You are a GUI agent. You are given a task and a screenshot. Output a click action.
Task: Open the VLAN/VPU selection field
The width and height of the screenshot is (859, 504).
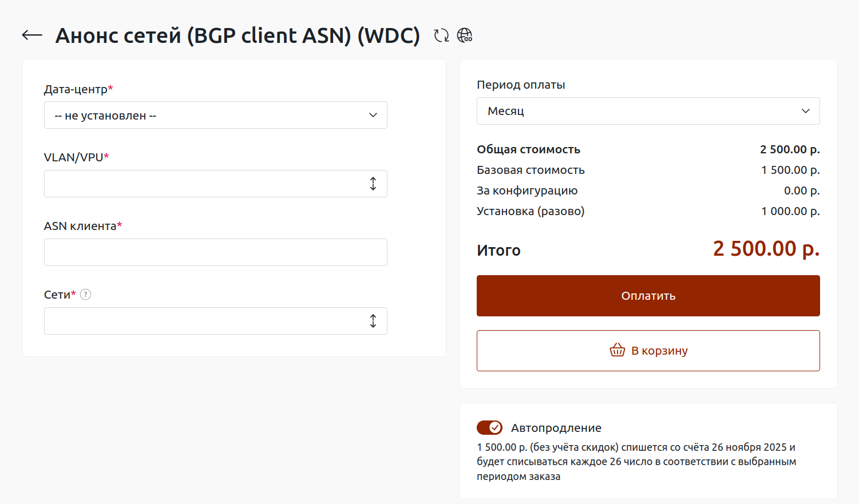[x=206, y=184]
